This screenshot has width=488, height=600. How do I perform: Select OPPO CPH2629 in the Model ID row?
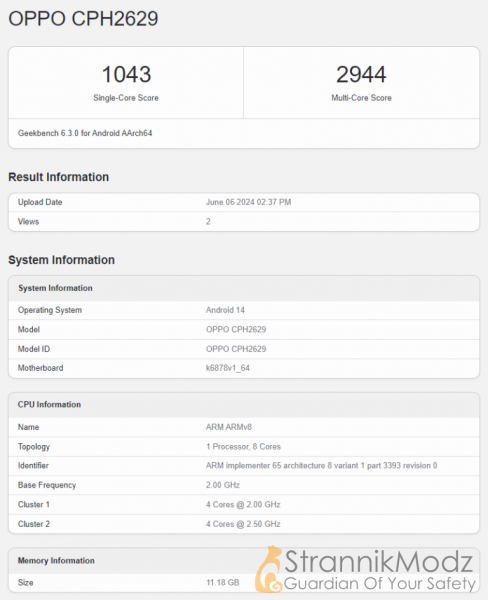click(236, 349)
